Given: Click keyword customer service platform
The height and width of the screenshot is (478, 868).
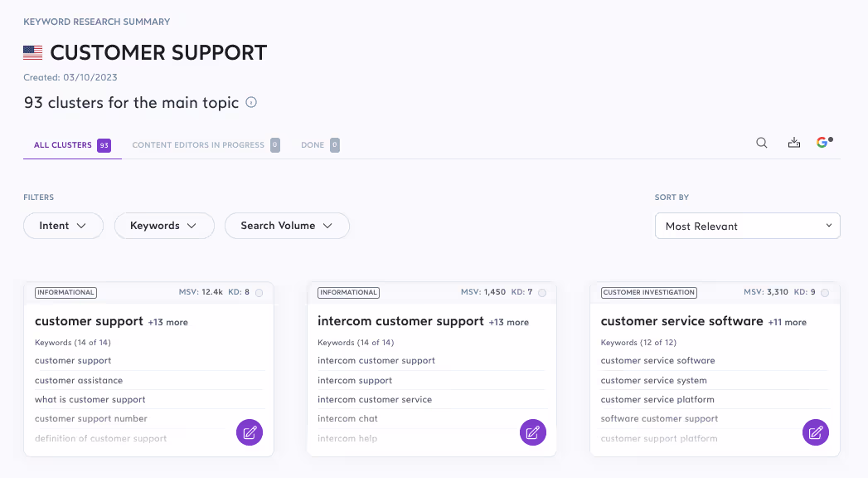Looking at the screenshot, I should click(x=657, y=399).
